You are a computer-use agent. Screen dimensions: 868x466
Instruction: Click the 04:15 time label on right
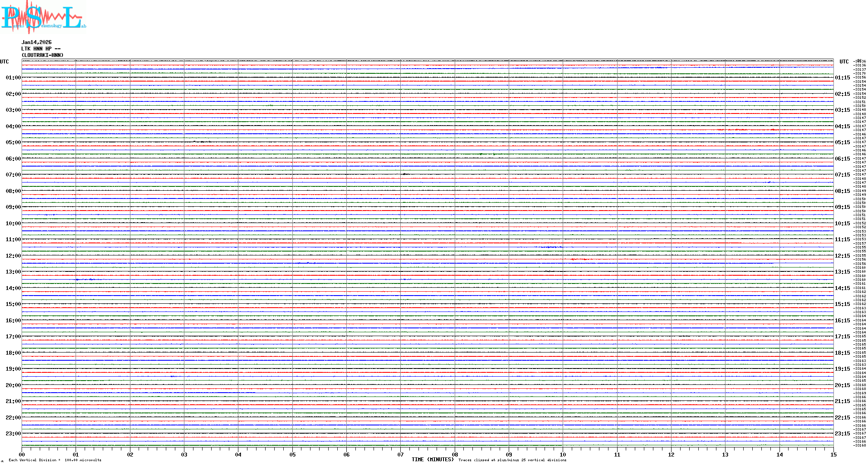[x=842, y=126]
